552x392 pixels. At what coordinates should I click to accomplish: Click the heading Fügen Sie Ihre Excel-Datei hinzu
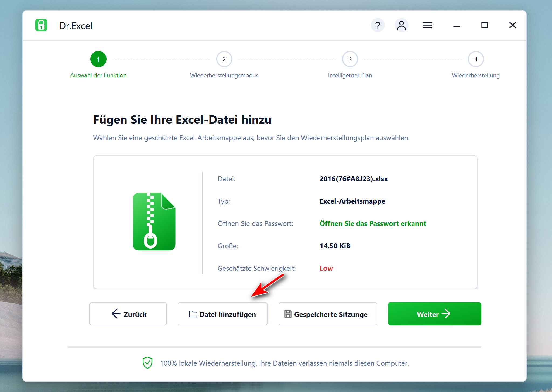(182, 120)
